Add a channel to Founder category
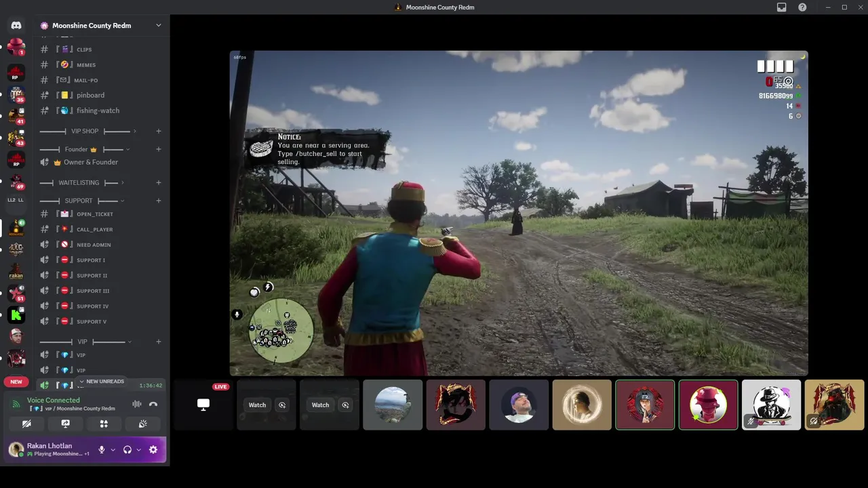The image size is (868, 488). click(x=158, y=149)
